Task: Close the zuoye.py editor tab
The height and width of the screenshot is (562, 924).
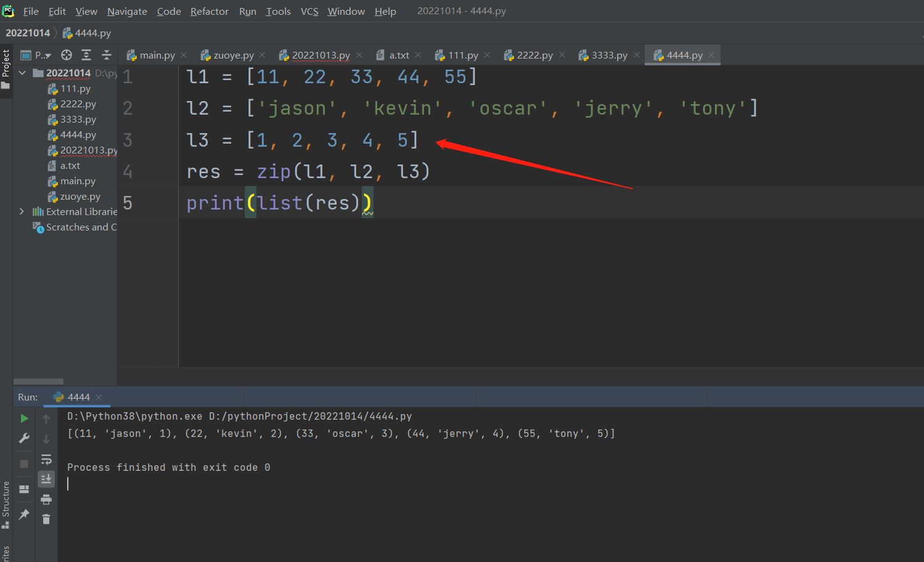Action: (x=262, y=55)
